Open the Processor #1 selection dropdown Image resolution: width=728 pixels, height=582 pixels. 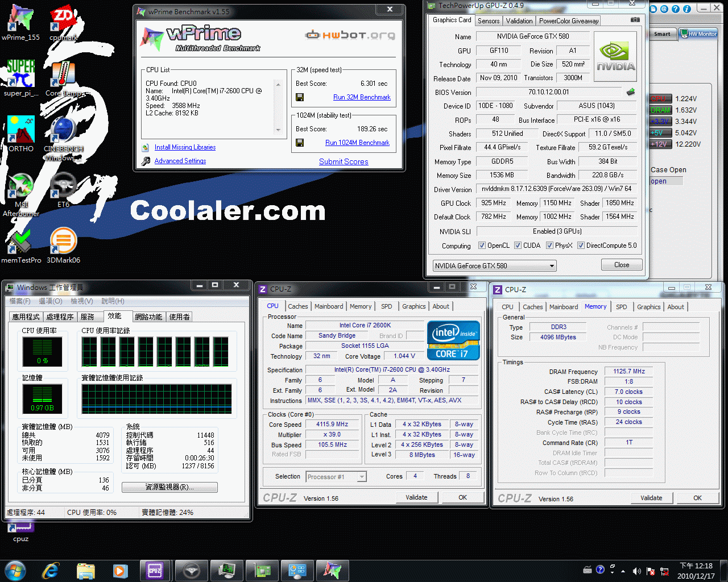(336, 477)
